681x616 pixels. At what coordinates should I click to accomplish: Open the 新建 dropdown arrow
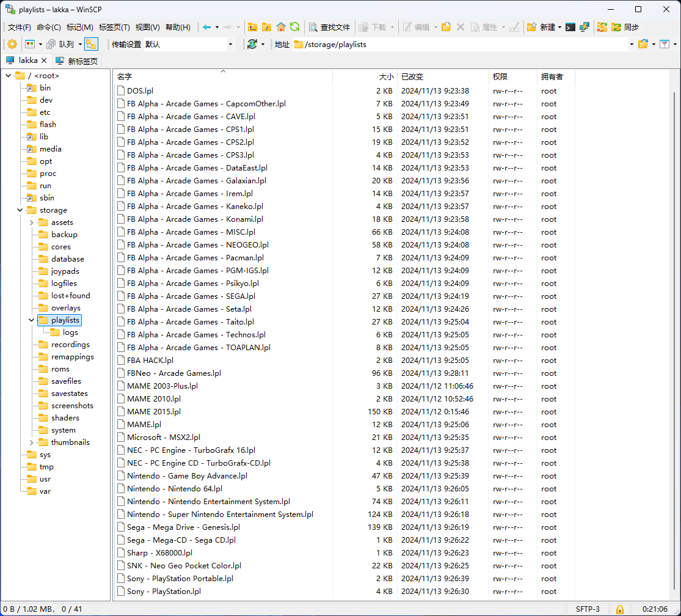coord(559,27)
